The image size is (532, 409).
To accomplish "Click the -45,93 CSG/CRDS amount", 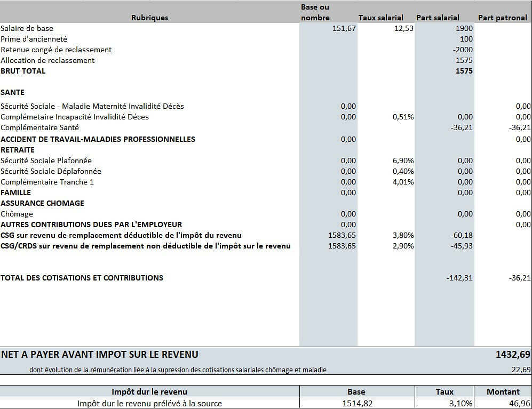I will click(x=462, y=246).
